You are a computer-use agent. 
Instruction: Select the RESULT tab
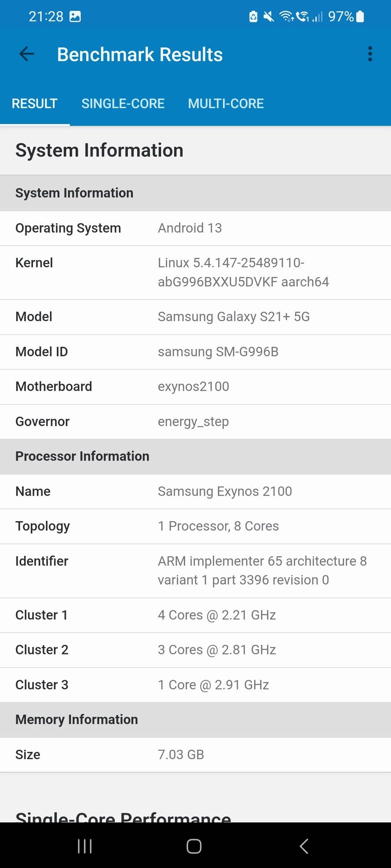pos(35,104)
